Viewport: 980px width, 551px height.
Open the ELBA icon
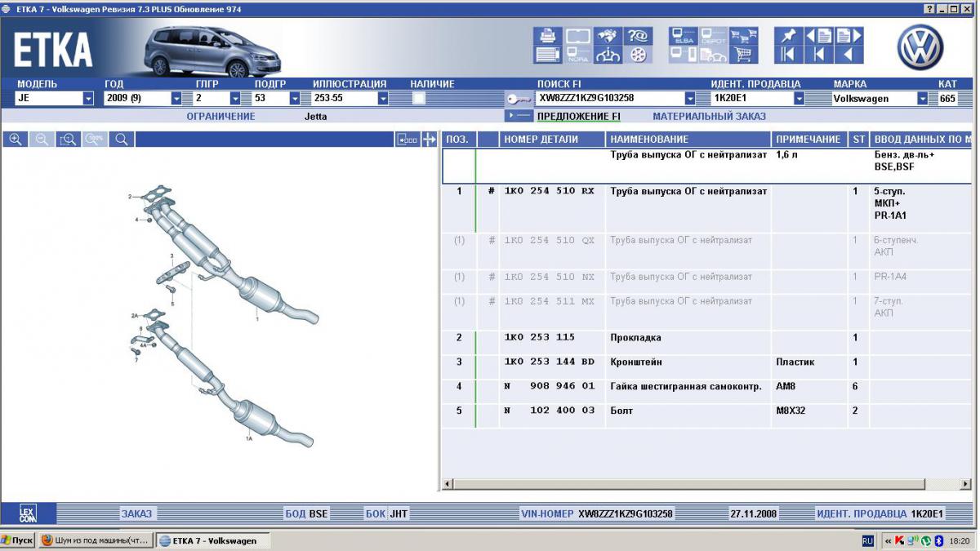683,36
